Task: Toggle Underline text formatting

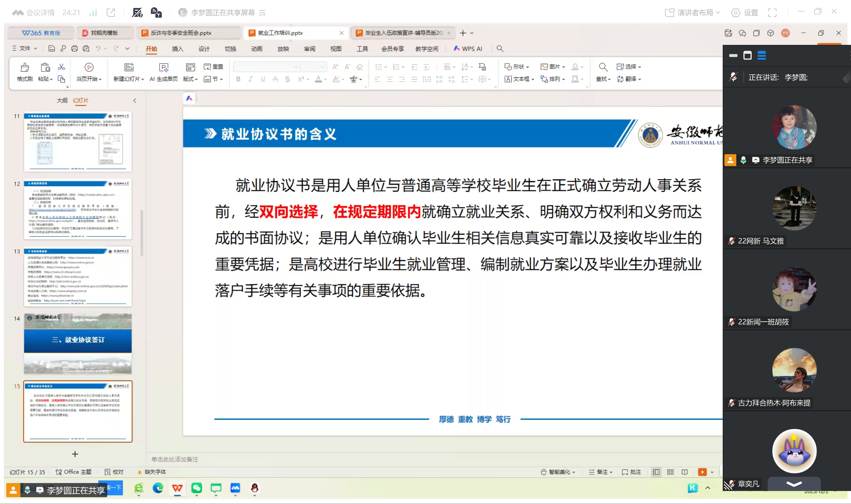Action: 262,79
